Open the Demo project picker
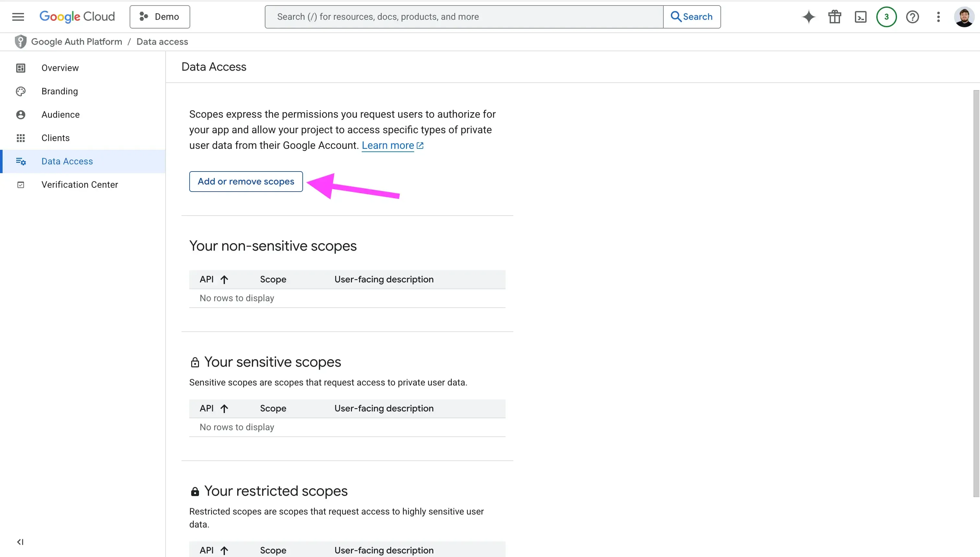Screen dimensions: 980x557 point(160,17)
